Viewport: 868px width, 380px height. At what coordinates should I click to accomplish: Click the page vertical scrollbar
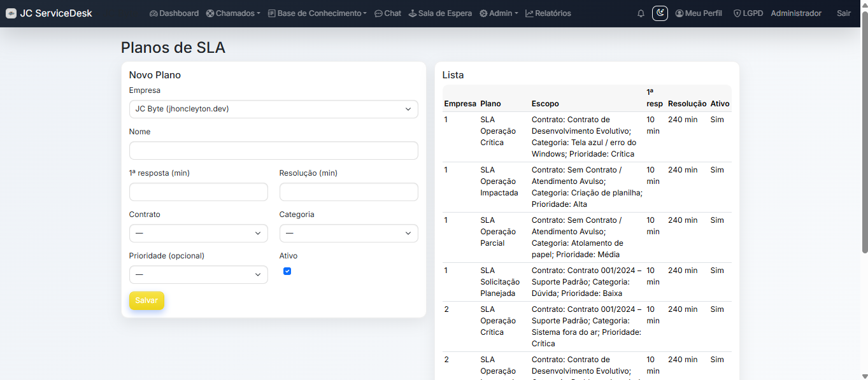click(x=864, y=132)
